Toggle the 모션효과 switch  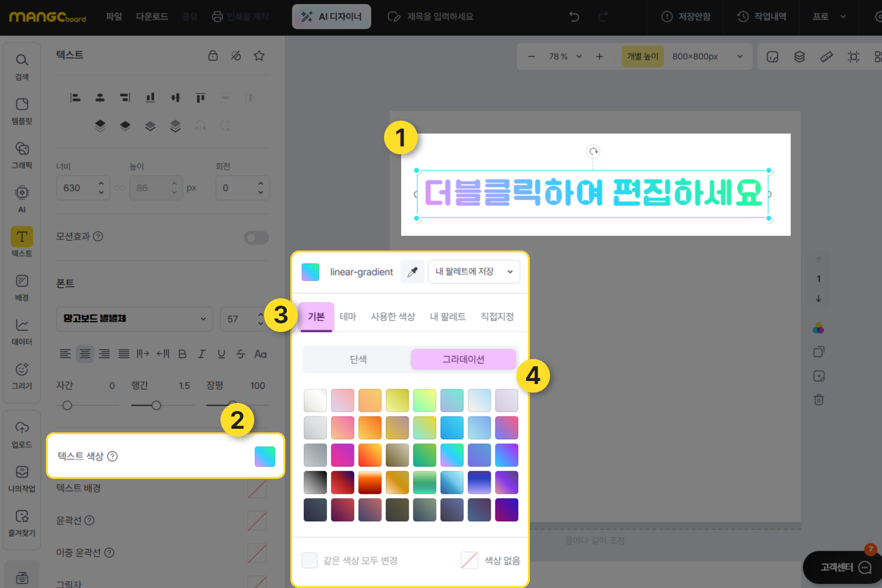pyautogui.click(x=256, y=238)
